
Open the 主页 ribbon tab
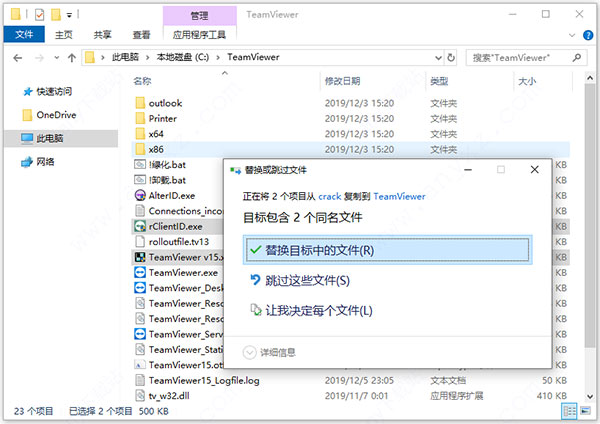pos(64,35)
